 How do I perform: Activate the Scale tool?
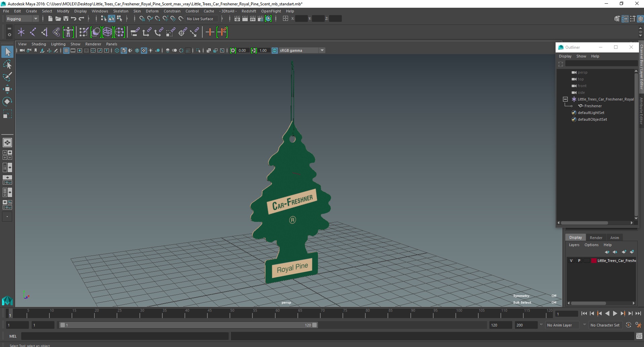[x=7, y=114]
